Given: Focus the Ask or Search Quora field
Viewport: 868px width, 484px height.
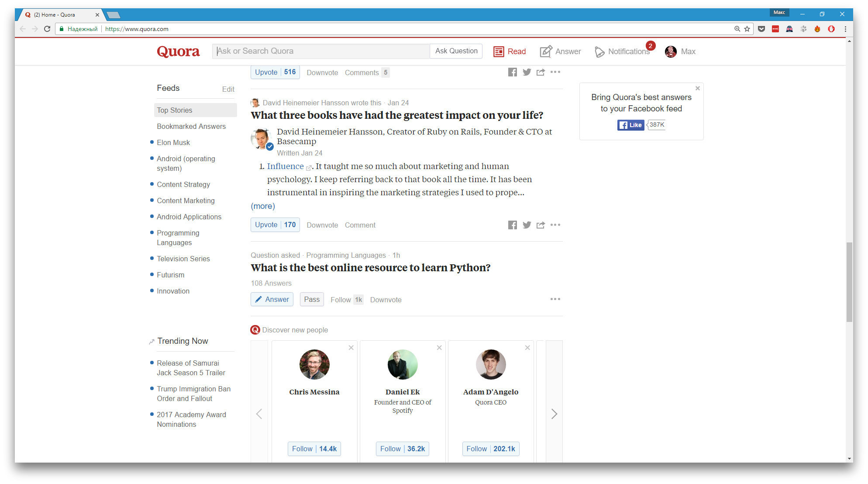Looking at the screenshot, I should point(320,51).
